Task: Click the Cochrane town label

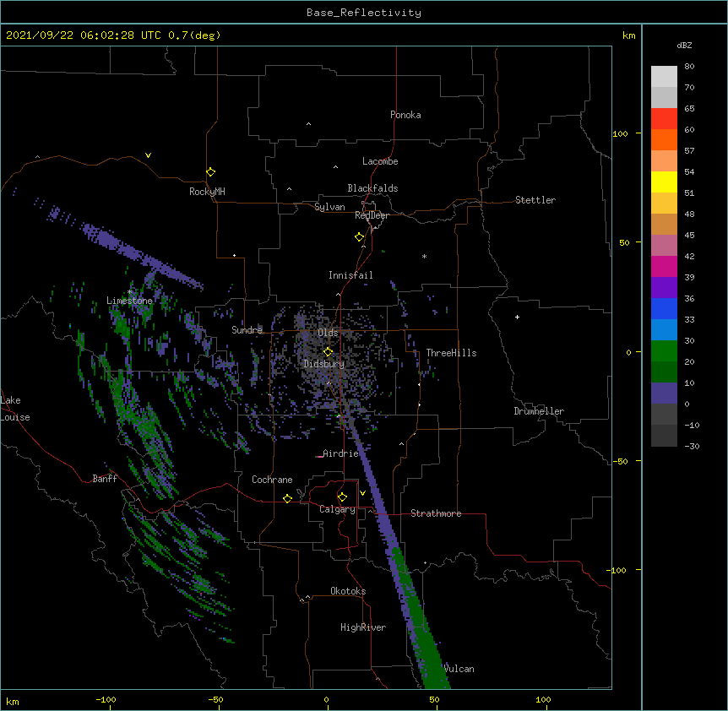Action: 272,480
